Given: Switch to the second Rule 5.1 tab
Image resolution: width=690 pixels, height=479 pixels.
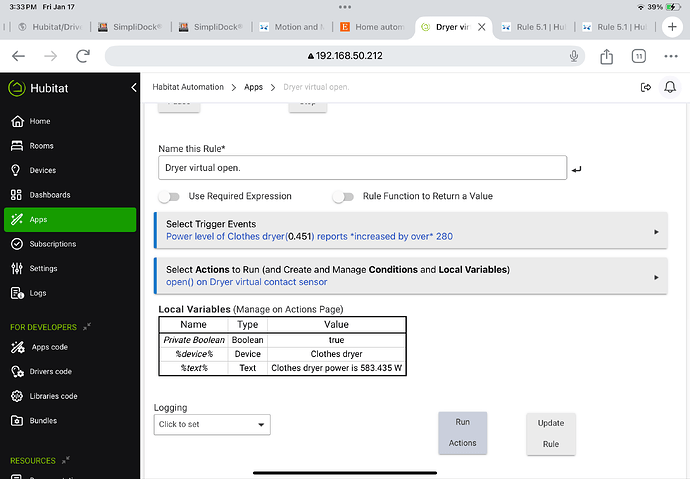Looking at the screenshot, I should click(615, 27).
